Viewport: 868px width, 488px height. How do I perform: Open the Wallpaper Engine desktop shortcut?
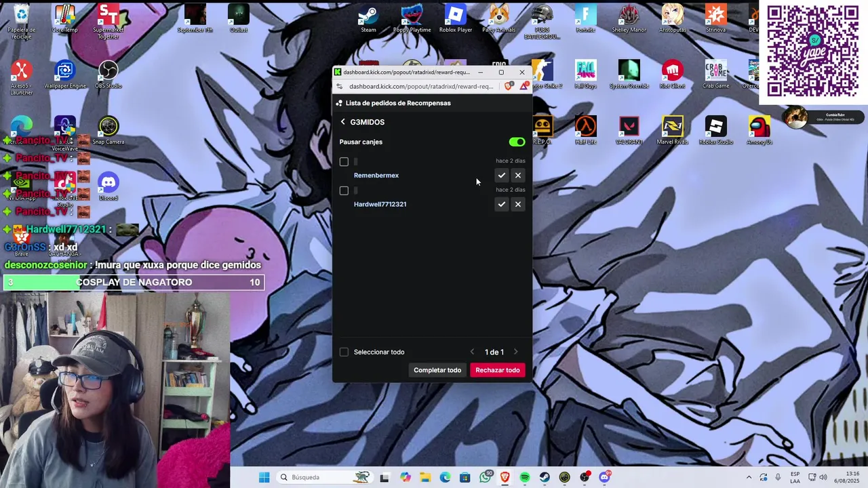click(x=64, y=75)
